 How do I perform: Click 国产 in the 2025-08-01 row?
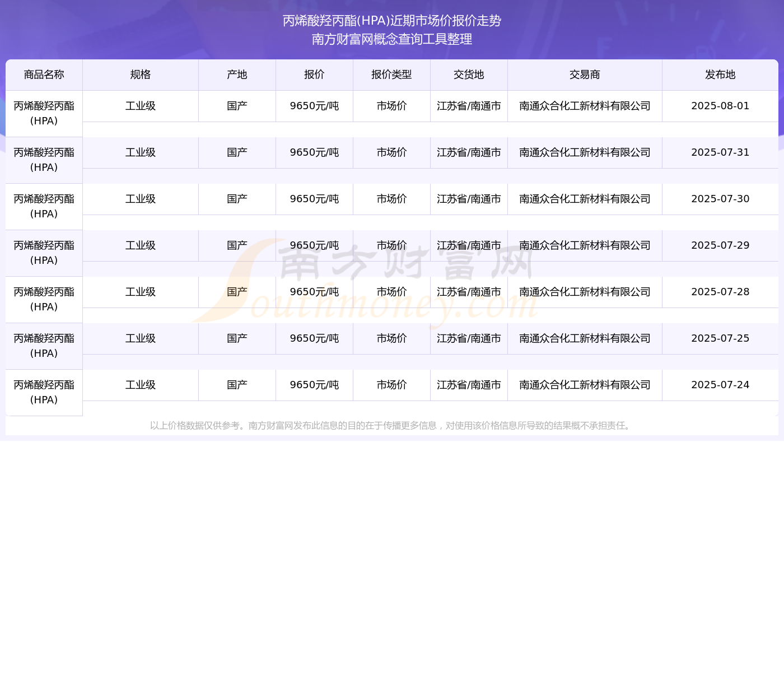click(237, 106)
